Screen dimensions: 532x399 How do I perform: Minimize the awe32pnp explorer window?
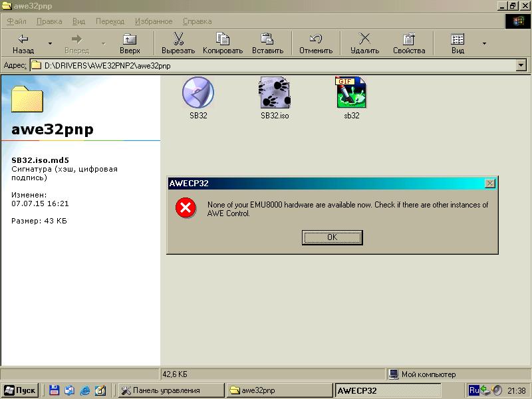pyautogui.click(x=503, y=6)
